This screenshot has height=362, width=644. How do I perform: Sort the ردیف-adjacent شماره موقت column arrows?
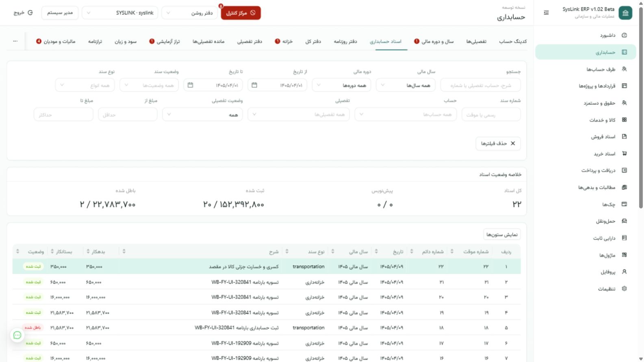[x=452, y=252]
